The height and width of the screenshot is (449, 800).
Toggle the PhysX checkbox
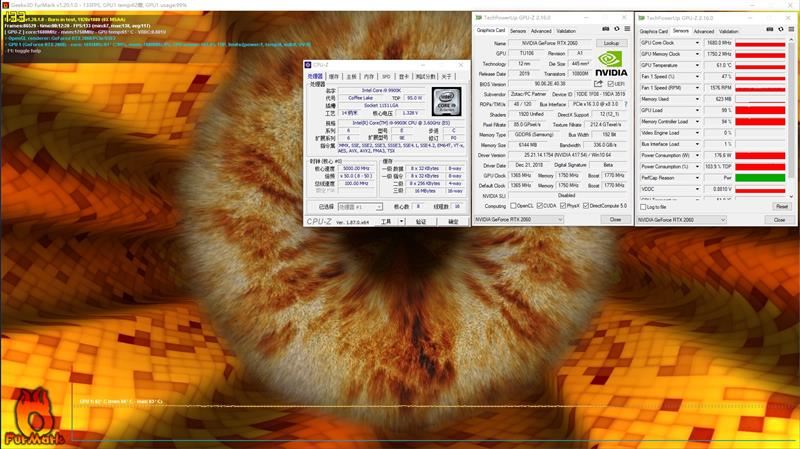pos(563,206)
